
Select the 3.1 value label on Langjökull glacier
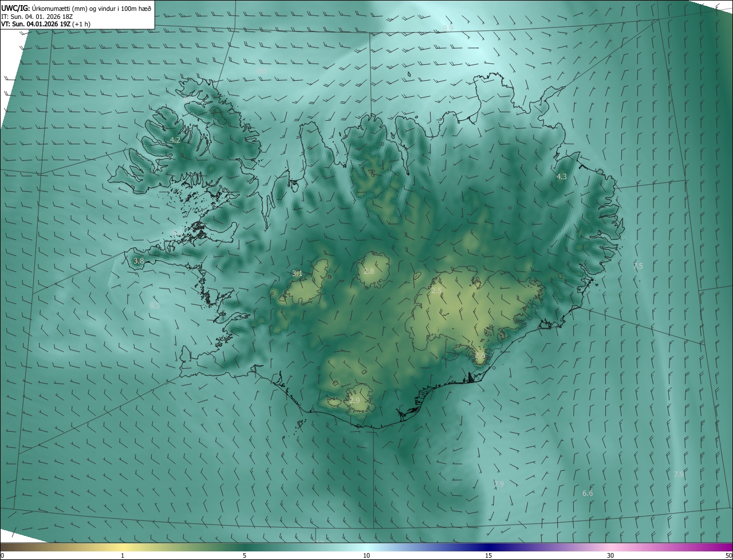tap(297, 273)
